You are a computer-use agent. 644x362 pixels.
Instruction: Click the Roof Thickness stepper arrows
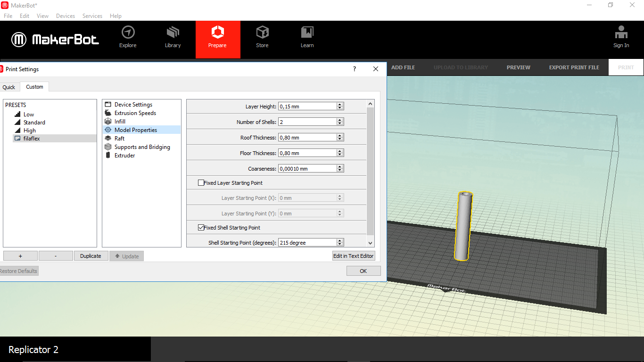[x=340, y=138]
